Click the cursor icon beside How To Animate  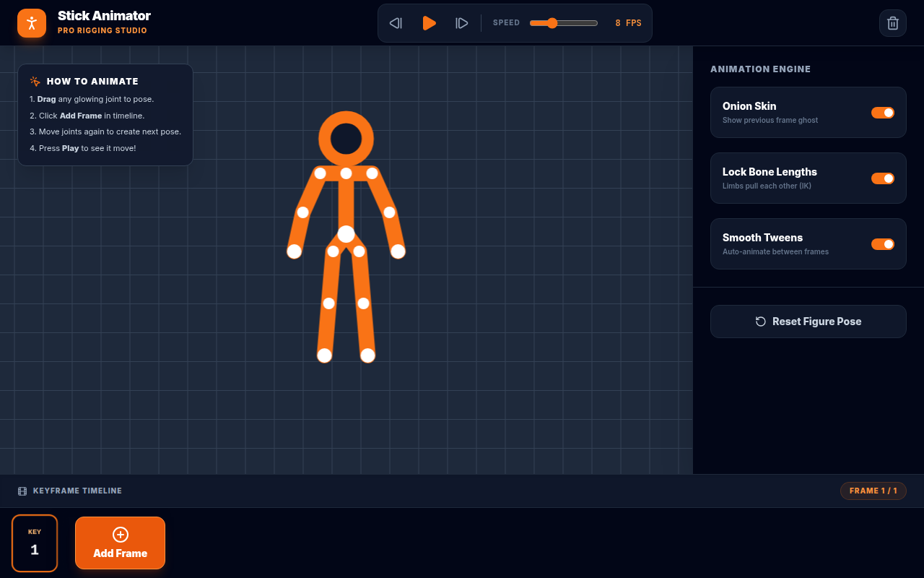[35, 82]
